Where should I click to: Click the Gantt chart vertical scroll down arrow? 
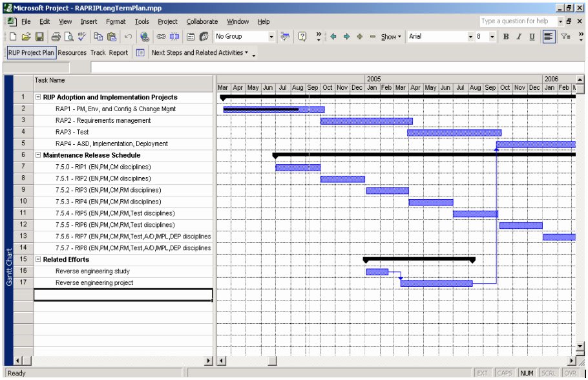(580, 346)
